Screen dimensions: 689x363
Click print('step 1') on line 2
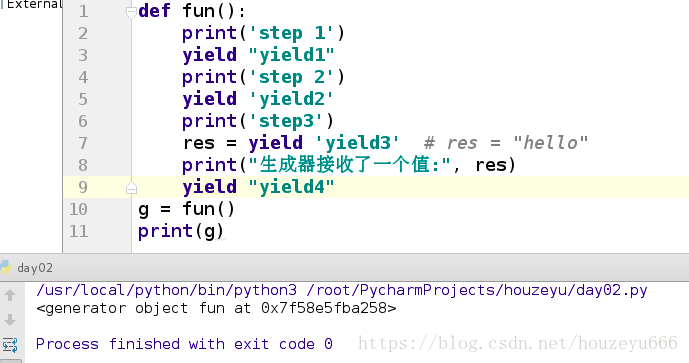click(263, 33)
